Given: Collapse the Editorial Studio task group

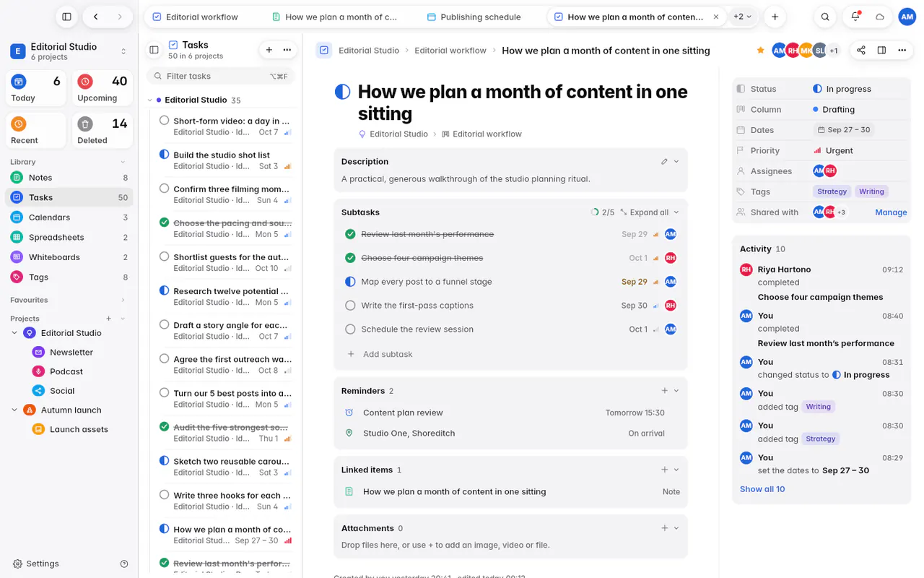Looking at the screenshot, I should pyautogui.click(x=149, y=100).
